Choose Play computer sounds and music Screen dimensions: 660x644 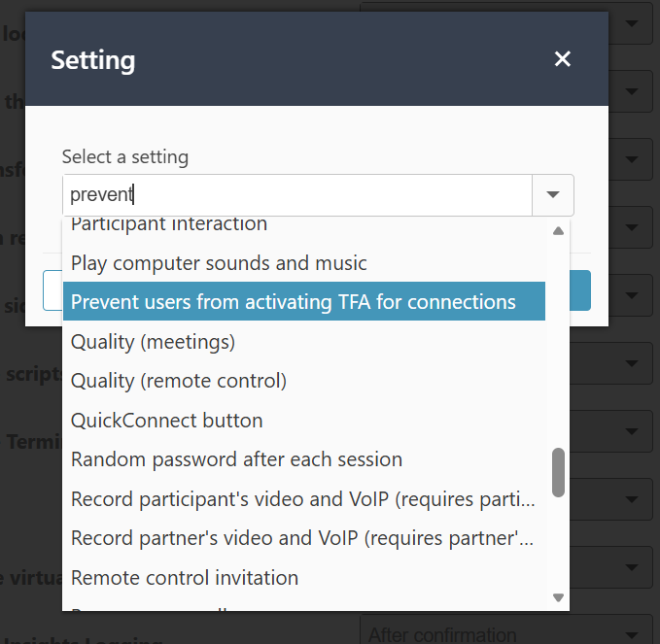[x=219, y=263]
